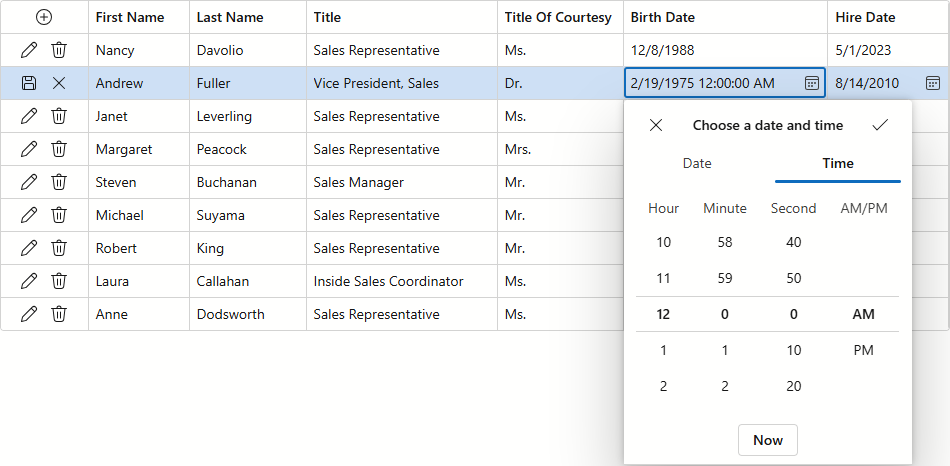Cancel editing of Andrew Fuller's row
This screenshot has width=950, height=466.
click(x=59, y=83)
